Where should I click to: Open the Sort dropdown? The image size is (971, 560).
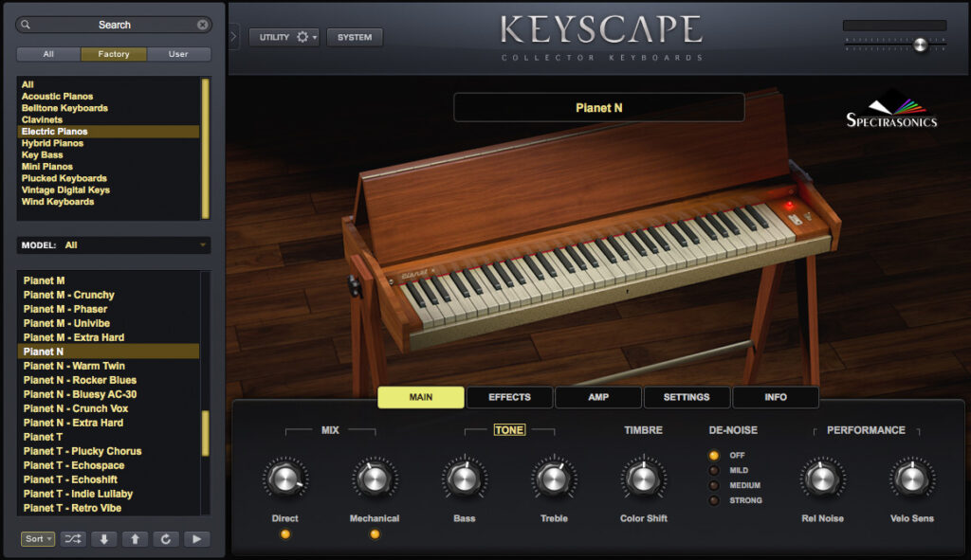point(35,538)
